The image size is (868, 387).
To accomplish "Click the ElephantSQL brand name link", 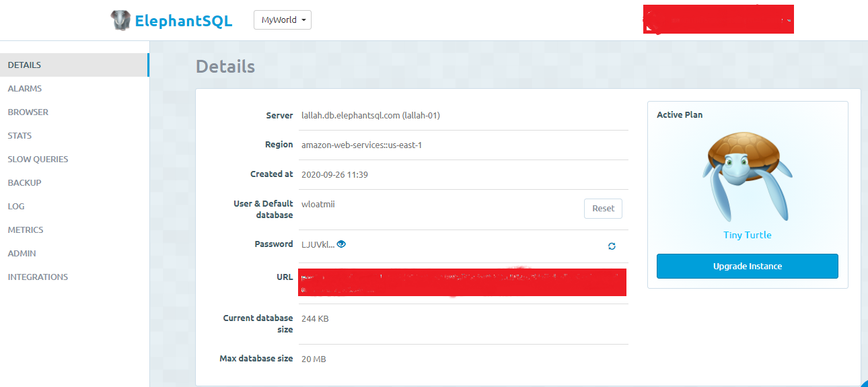I will tap(184, 21).
